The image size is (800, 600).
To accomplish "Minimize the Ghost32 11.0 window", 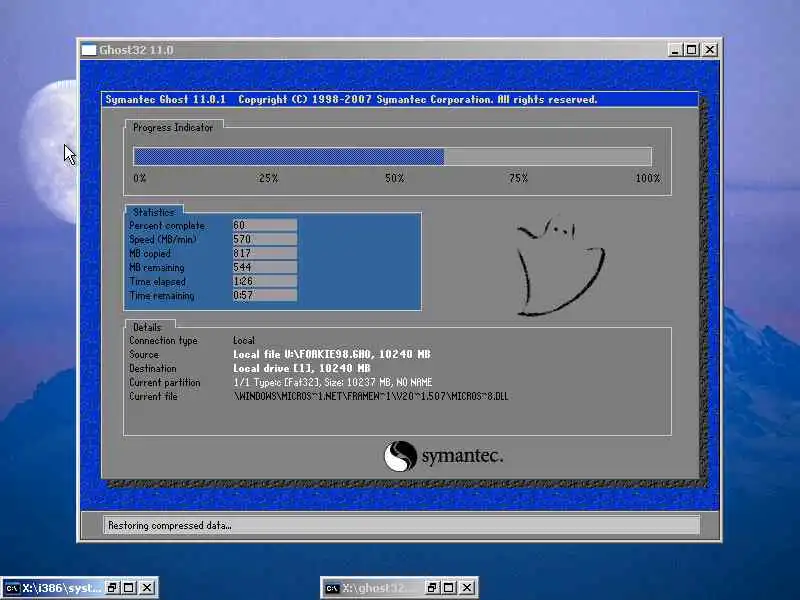I will pos(675,50).
